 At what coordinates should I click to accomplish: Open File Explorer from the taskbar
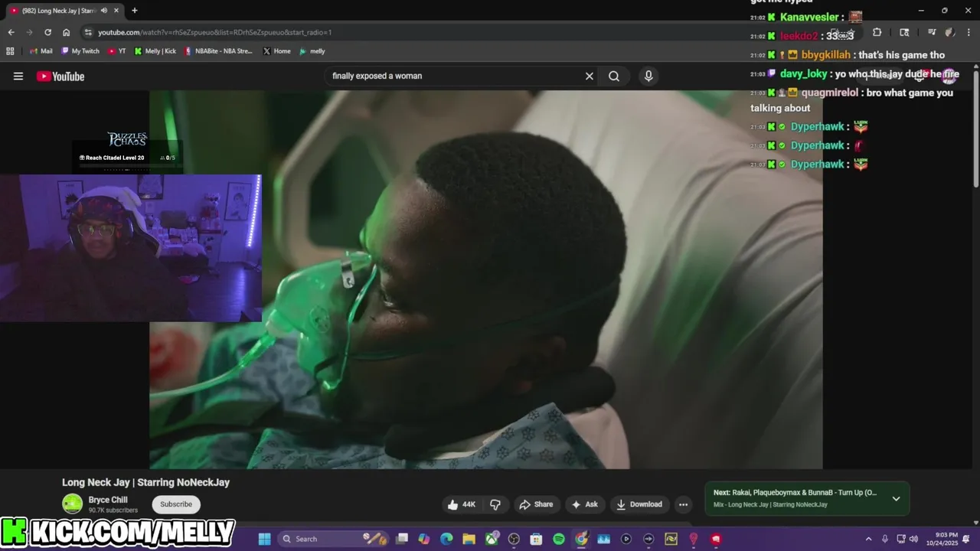(469, 539)
